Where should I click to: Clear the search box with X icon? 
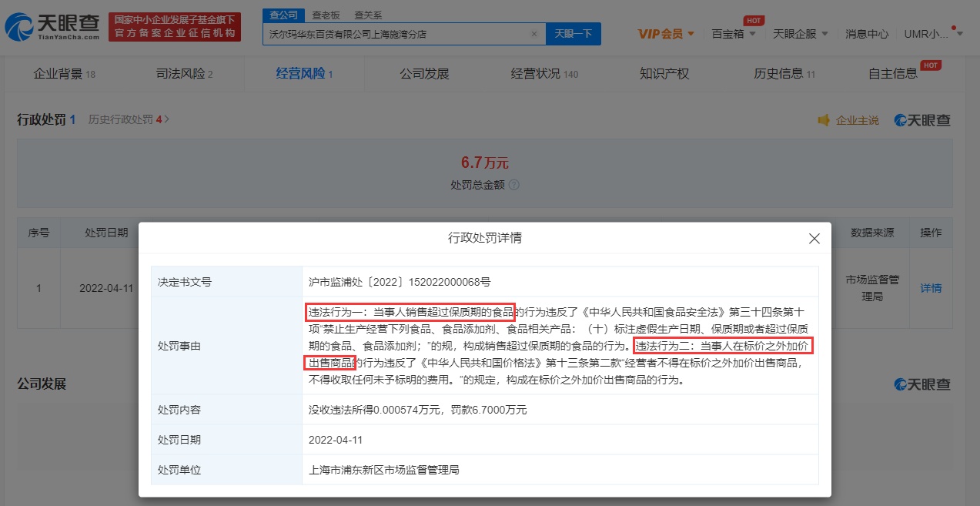pos(534,34)
